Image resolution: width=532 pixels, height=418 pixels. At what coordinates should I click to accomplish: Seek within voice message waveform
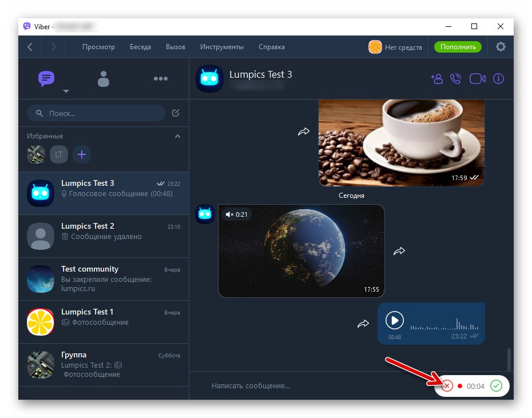444,324
